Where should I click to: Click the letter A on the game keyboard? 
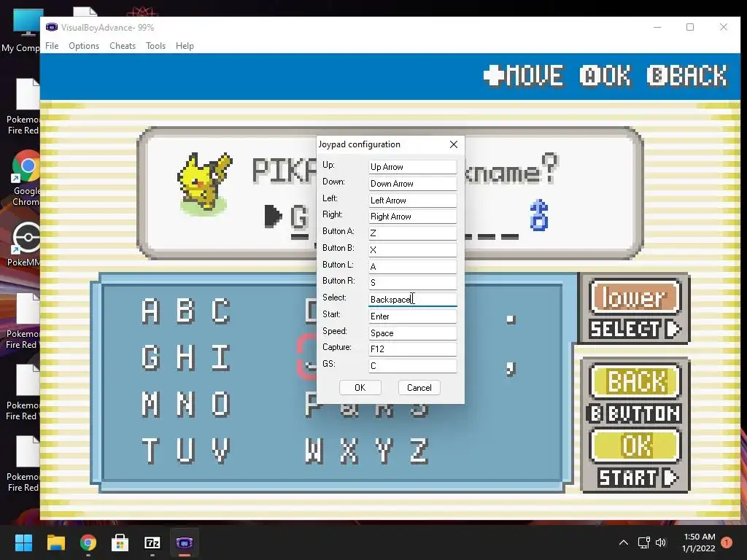coord(150,311)
